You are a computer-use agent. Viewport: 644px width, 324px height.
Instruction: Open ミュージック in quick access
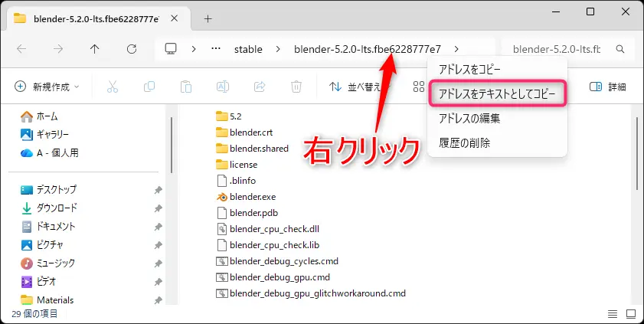48,263
